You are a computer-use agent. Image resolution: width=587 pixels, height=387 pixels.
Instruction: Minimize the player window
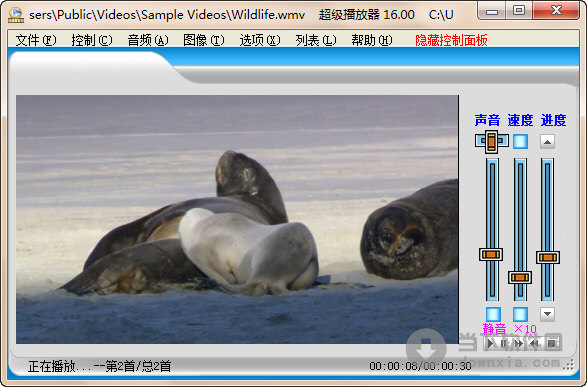pyautogui.click(x=492, y=11)
